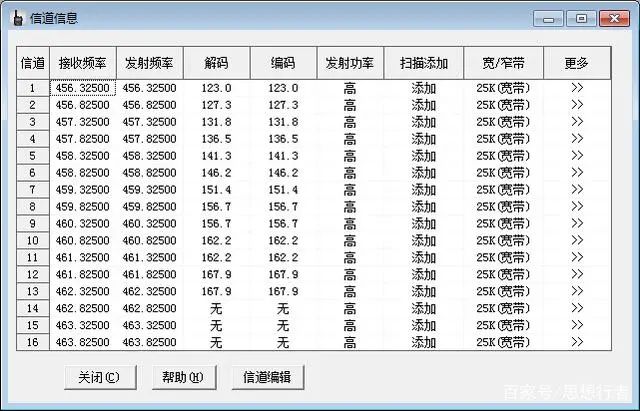Select channel 13 receive frequency 462.32500
The width and height of the screenshot is (640, 411).
pos(83,291)
